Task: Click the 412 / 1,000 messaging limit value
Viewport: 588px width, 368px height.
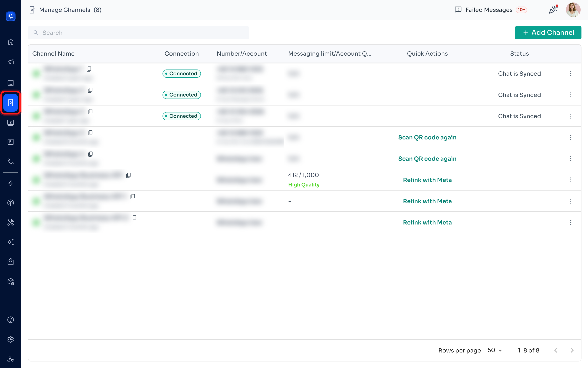Action: (303, 175)
